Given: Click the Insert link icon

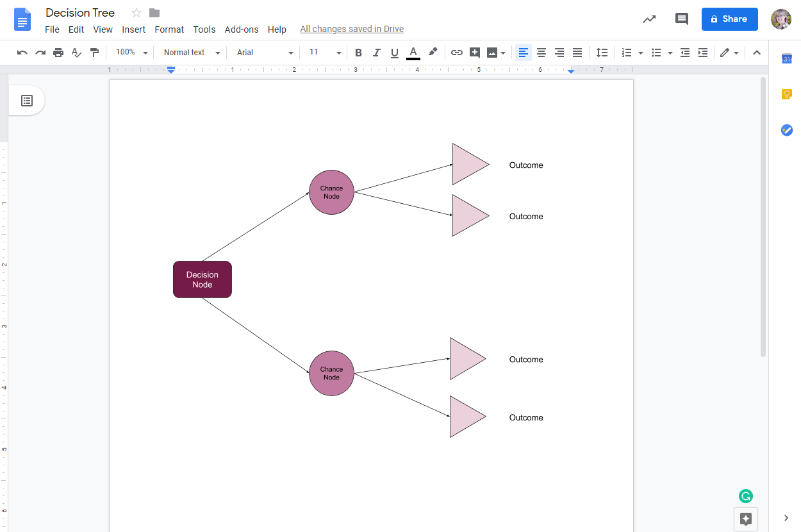Looking at the screenshot, I should tap(456, 53).
